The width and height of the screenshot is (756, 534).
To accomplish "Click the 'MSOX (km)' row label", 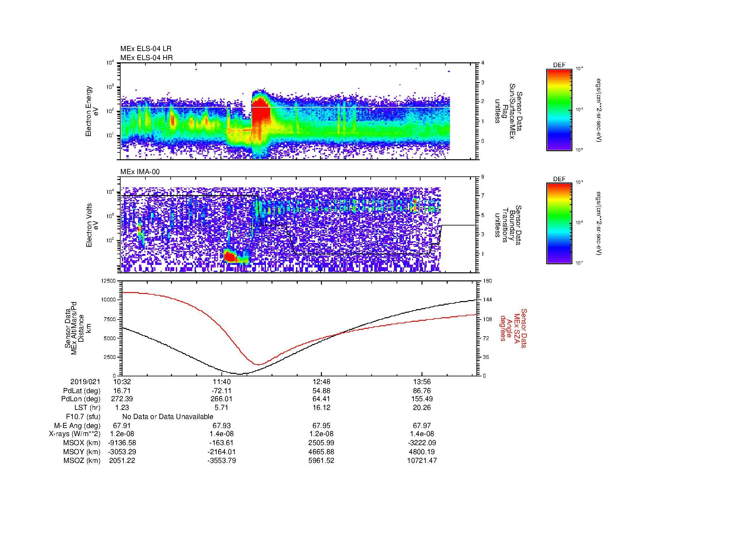I will [x=82, y=443].
